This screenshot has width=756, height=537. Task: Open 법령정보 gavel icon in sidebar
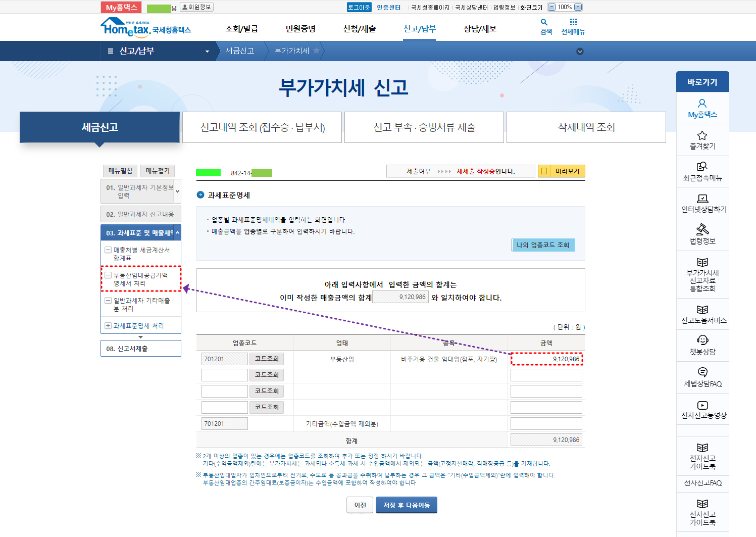tap(702, 229)
